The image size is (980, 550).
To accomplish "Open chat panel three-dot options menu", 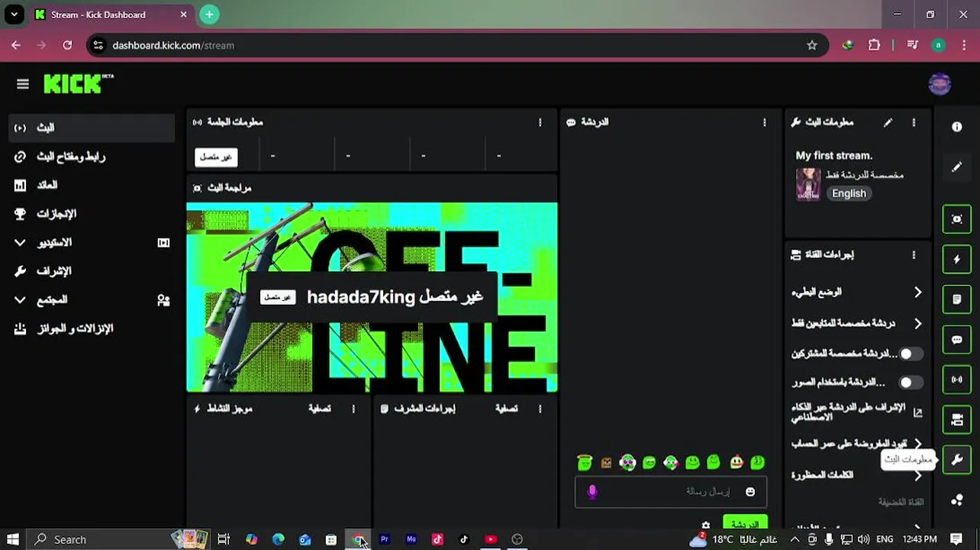I will (x=764, y=122).
